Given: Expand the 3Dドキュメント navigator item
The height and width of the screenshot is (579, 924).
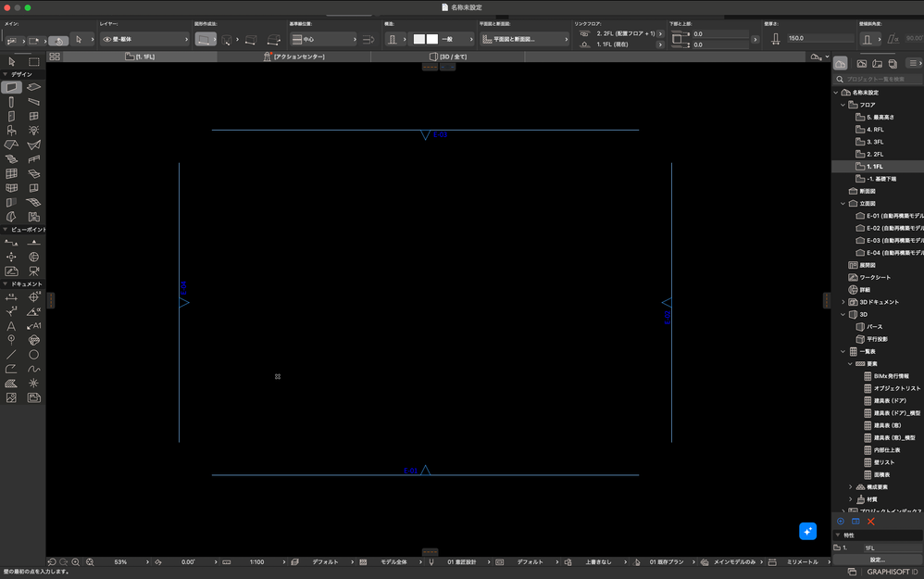Looking at the screenshot, I should (843, 302).
